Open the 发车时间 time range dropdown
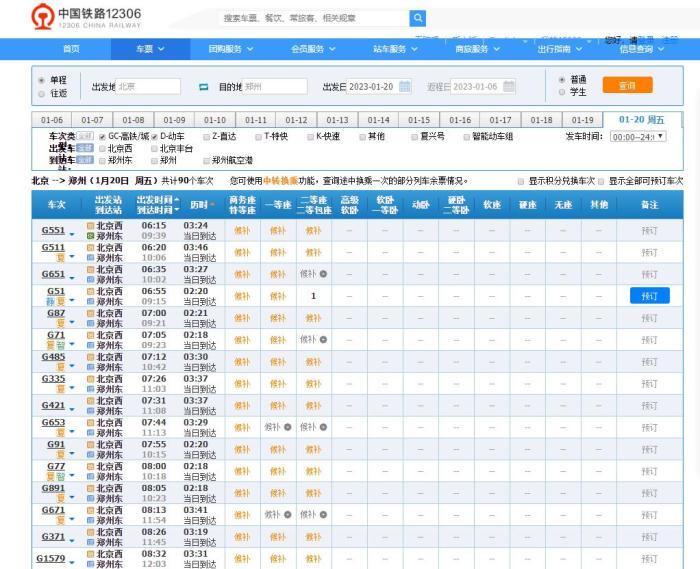 (637, 136)
